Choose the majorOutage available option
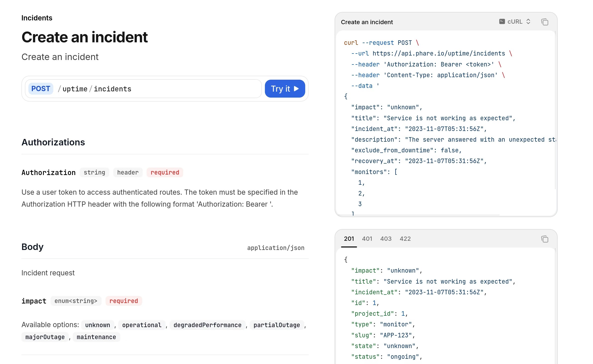Viewport: 593px width, 364px height. pos(45,337)
